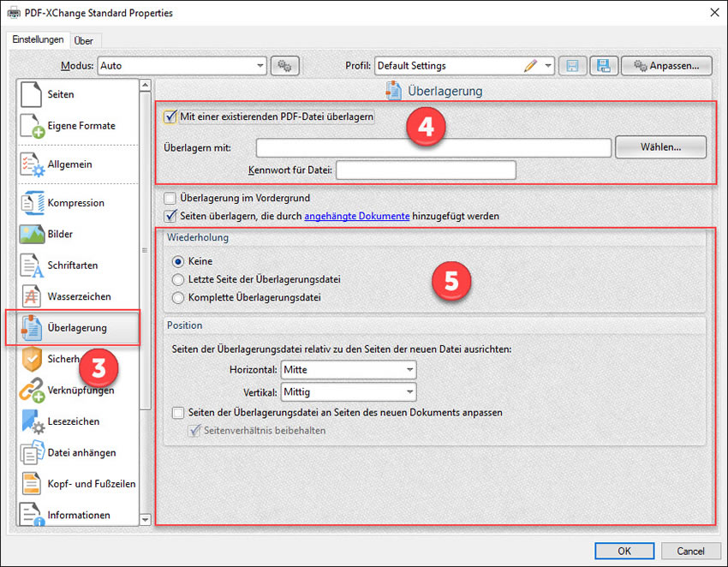Close the PDF-XChange Properties dialog
Image resolution: width=728 pixels, height=567 pixels.
pos(715,13)
